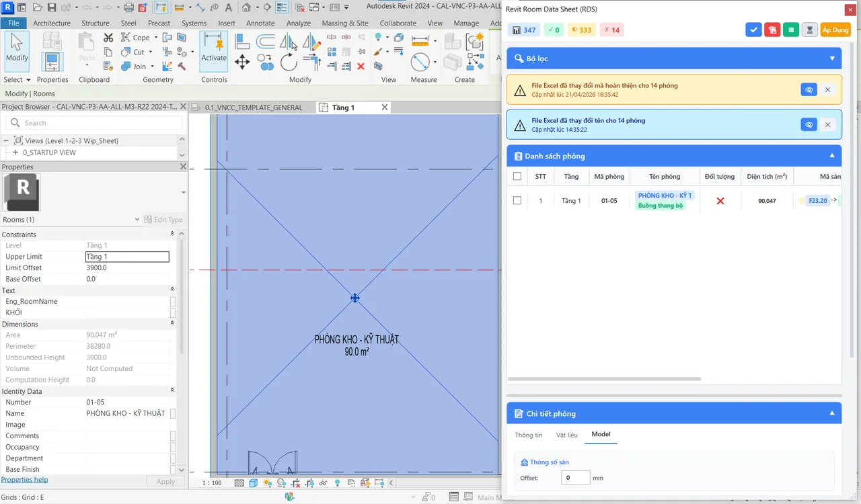Click the horizontal scrollbar under the room table
Screen dimensions: 861x504
point(604,380)
